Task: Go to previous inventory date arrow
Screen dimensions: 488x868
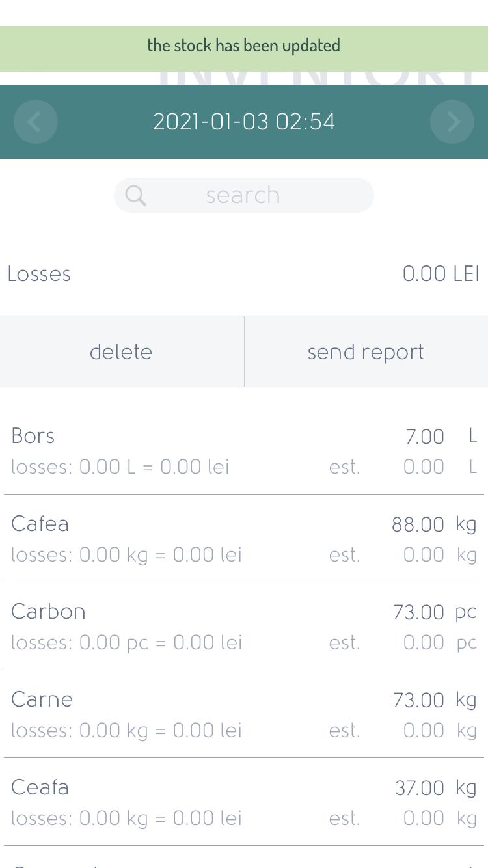Action: [x=35, y=122]
